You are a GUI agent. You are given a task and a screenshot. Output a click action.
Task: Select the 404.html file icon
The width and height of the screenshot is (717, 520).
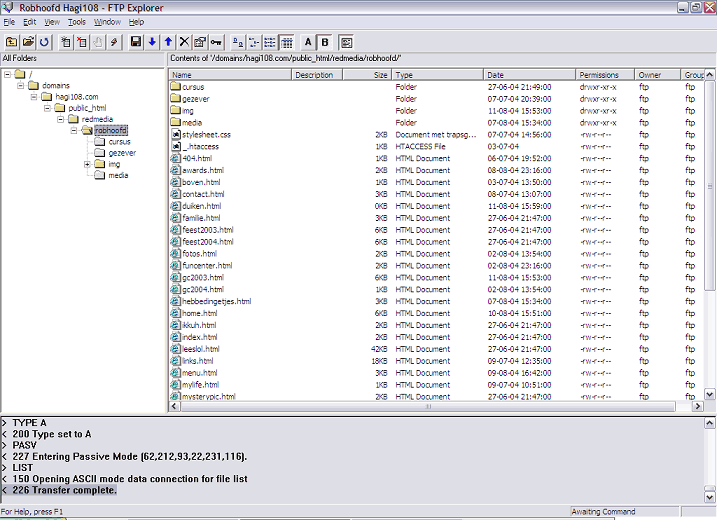[x=176, y=158]
